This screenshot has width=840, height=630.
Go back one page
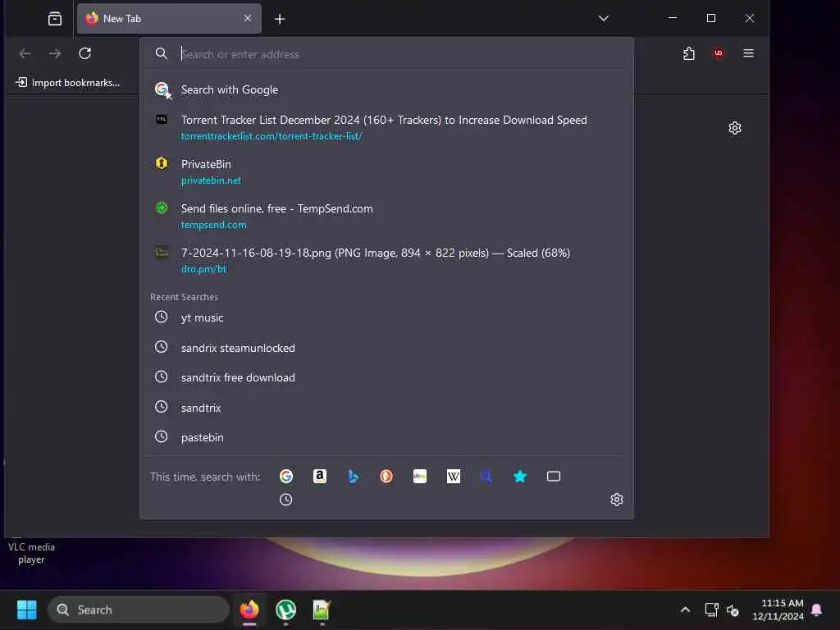(x=25, y=53)
